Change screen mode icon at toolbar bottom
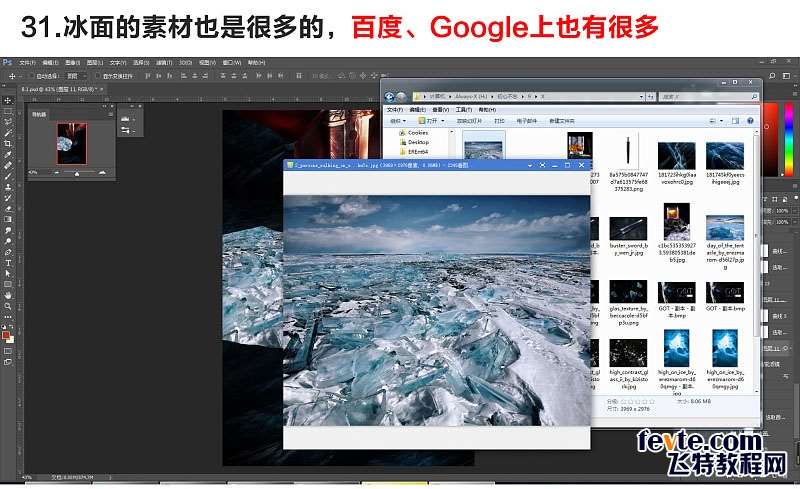 coord(8,362)
